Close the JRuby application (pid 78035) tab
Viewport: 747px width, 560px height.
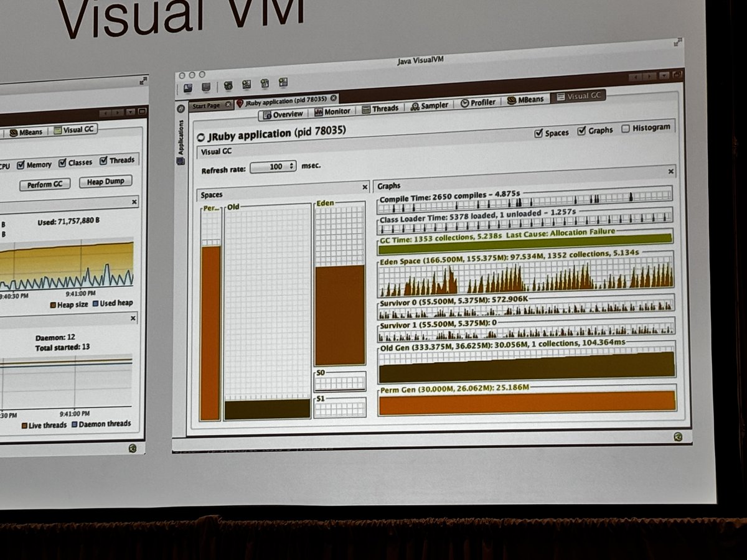click(334, 98)
